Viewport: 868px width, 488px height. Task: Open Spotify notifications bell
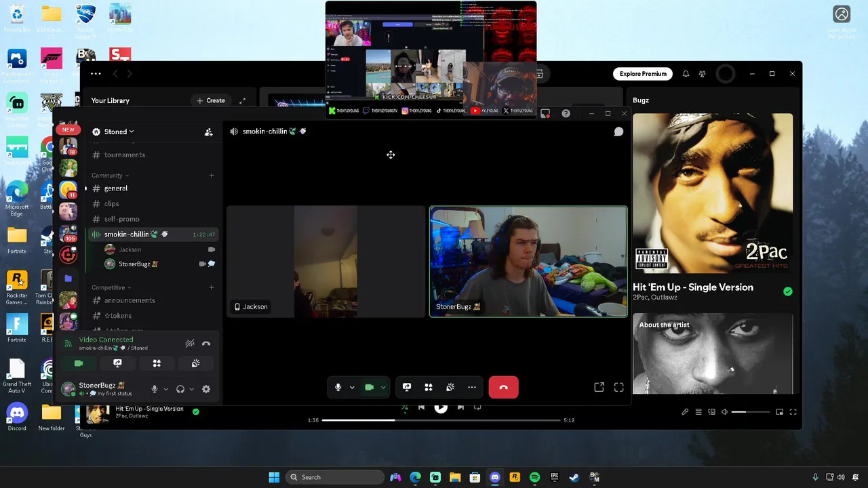click(686, 74)
